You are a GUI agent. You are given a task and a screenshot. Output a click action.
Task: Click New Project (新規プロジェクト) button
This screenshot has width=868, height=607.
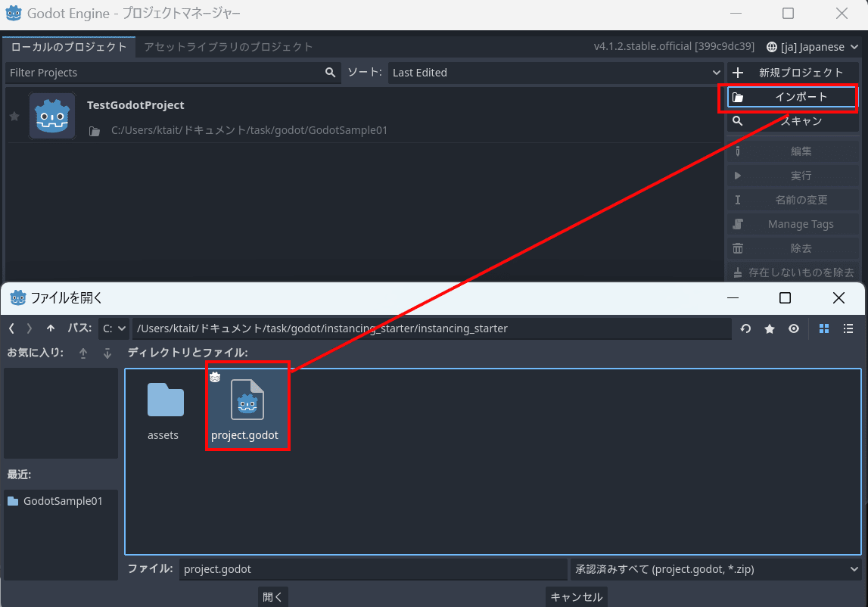click(x=792, y=73)
